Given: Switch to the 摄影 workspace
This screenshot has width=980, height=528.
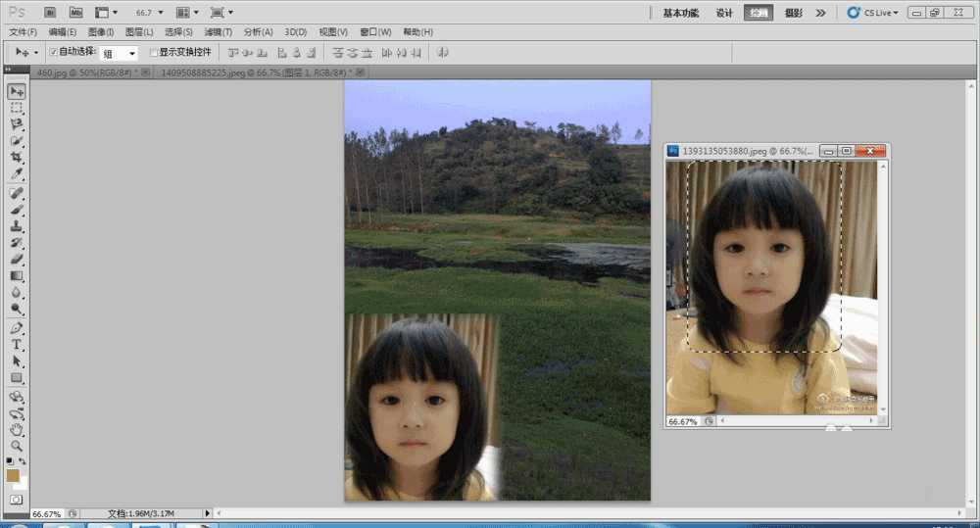Looking at the screenshot, I should (793, 13).
